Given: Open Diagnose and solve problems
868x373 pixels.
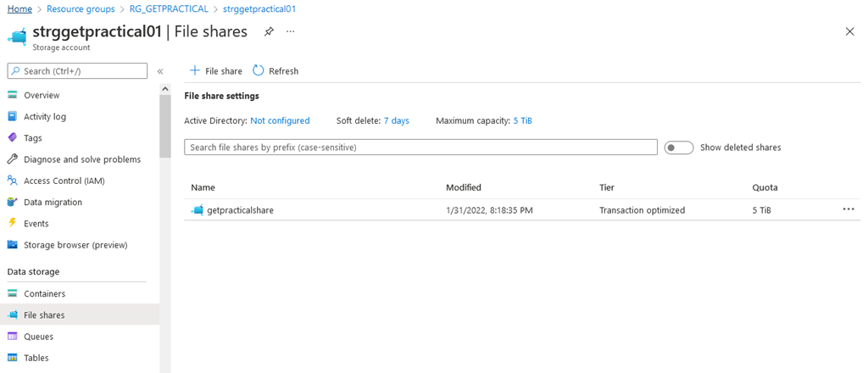Looking at the screenshot, I should click(82, 159).
